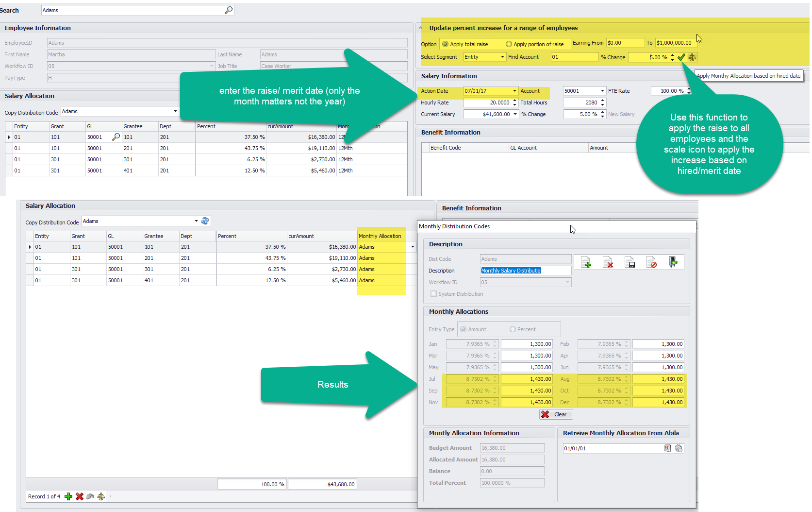Image resolution: width=812 pixels, height=512 pixels.
Task: Open the Action Date dropdown
Action: [x=514, y=91]
